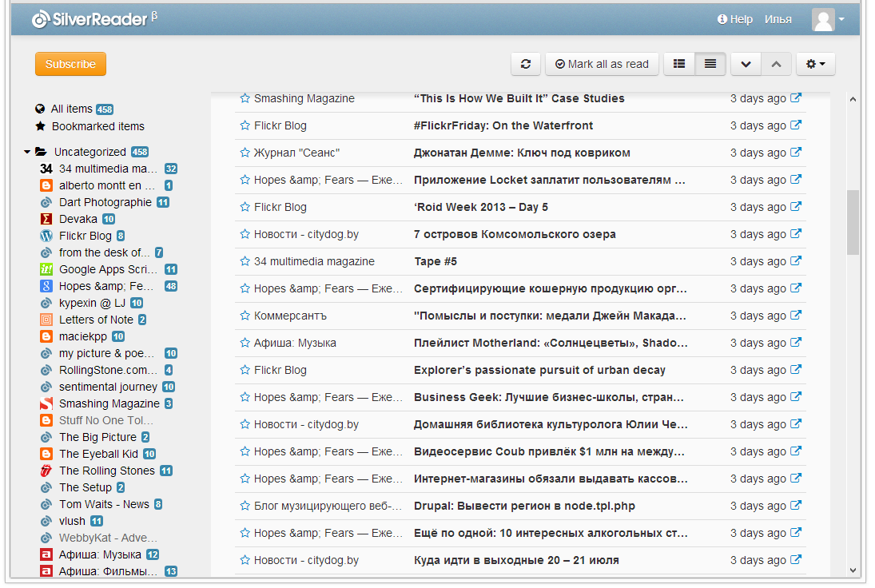Select kypexin @ LJ feed
This screenshot has height=588, width=875.
[x=92, y=303]
